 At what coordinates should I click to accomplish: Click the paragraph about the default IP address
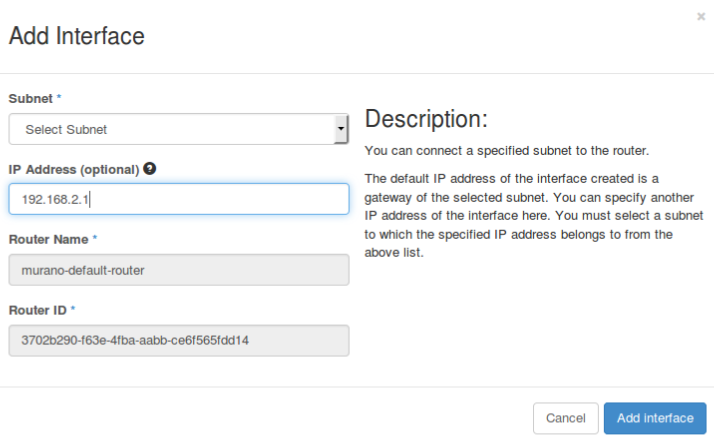[535, 215]
